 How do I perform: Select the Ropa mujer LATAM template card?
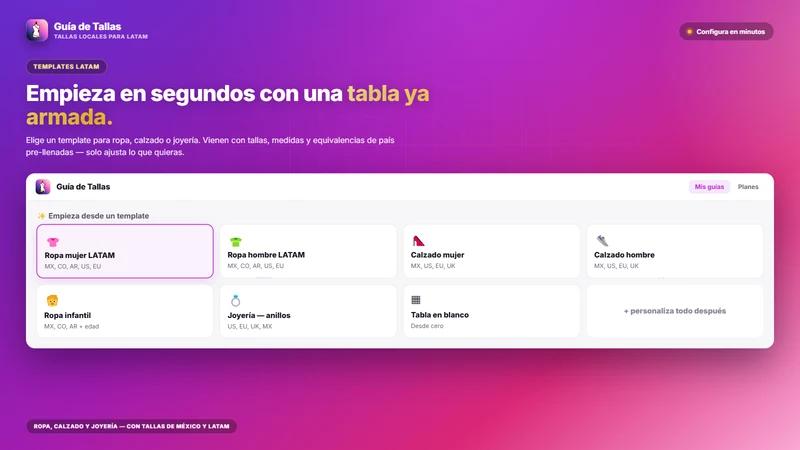pos(125,251)
